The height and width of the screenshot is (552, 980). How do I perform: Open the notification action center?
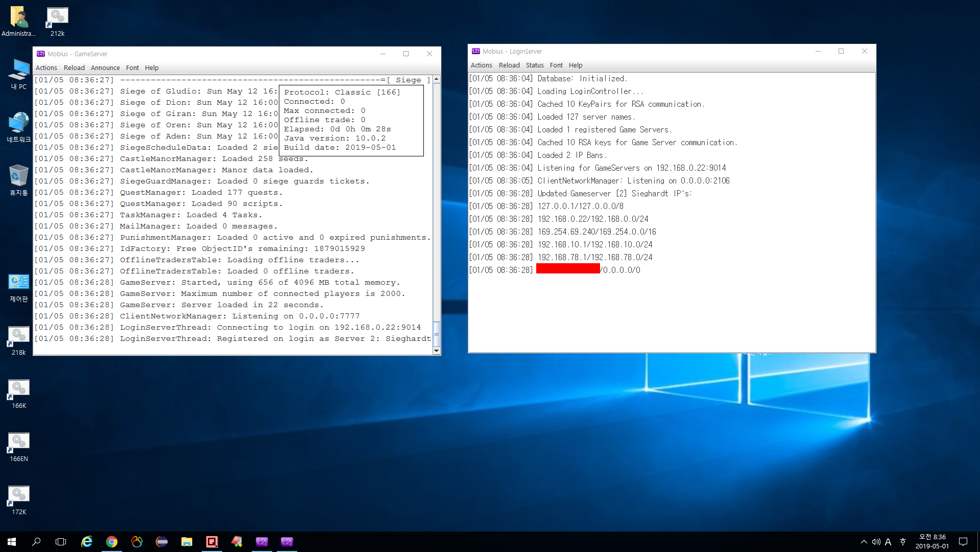tap(963, 542)
